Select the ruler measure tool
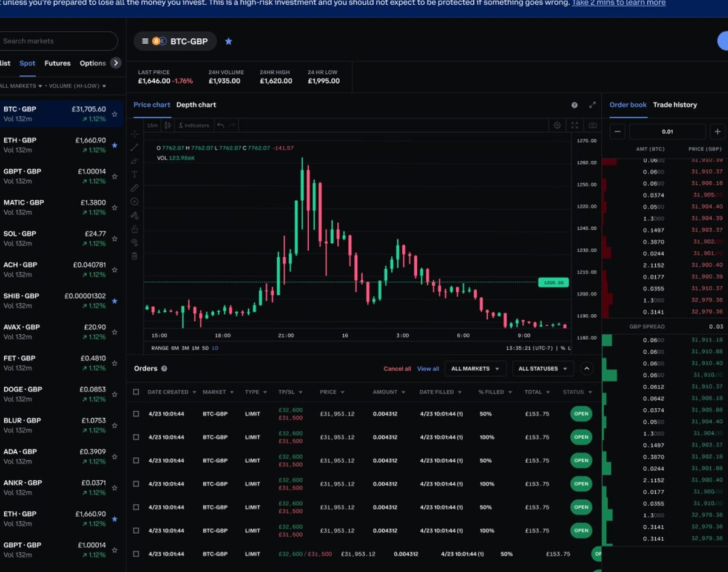 tap(135, 188)
